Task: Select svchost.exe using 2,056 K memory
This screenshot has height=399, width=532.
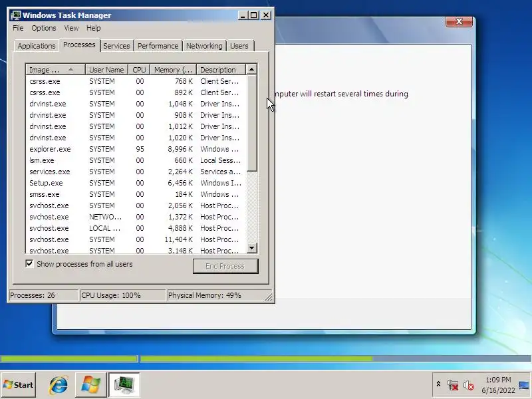Action: coord(136,205)
